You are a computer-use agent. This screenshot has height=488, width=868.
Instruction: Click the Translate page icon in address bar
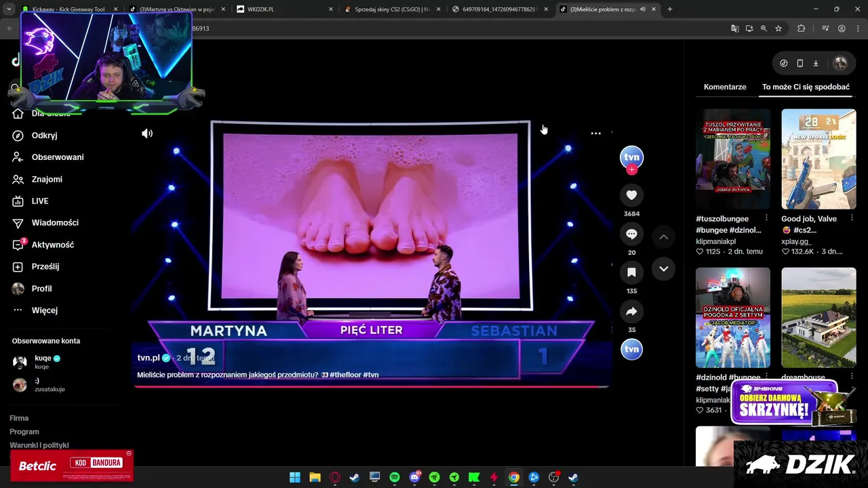click(x=734, y=28)
